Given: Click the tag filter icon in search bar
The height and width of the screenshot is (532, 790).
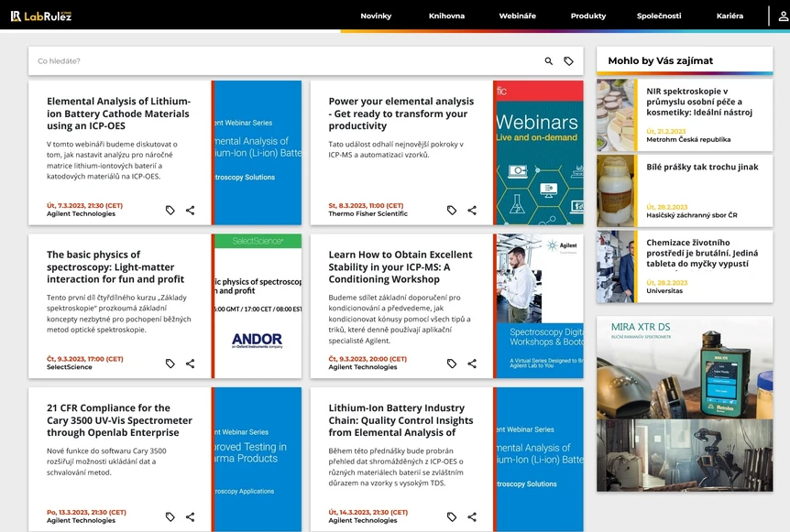Looking at the screenshot, I should (568, 61).
